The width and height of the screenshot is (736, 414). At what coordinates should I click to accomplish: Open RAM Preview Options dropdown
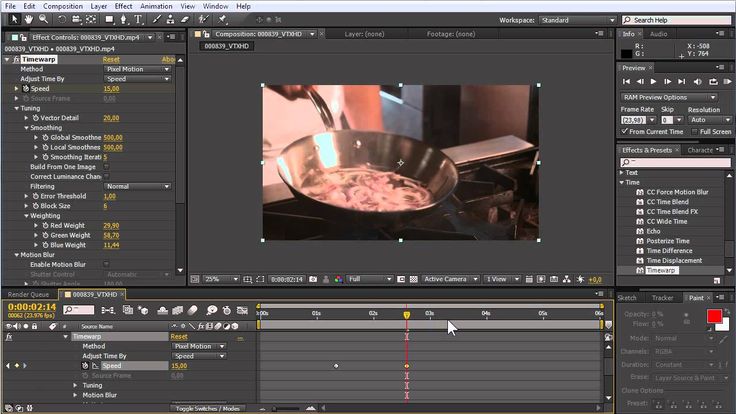point(669,97)
